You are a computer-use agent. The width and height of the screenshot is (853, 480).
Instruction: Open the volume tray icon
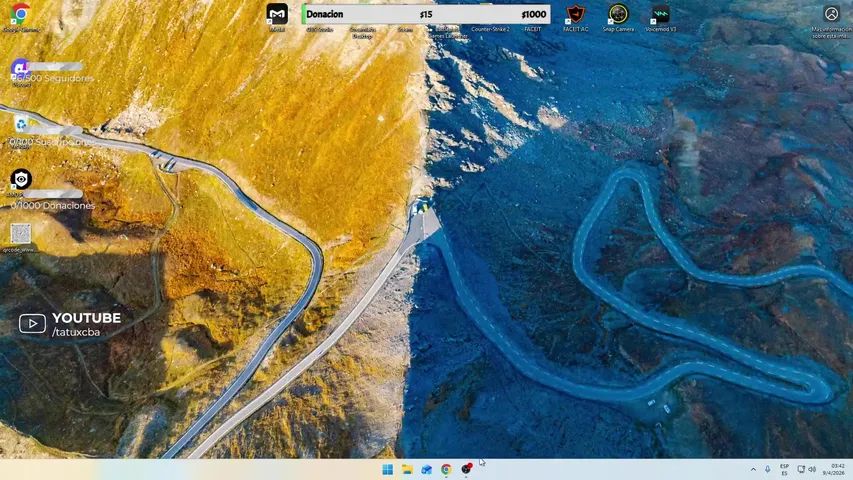pyautogui.click(x=812, y=469)
